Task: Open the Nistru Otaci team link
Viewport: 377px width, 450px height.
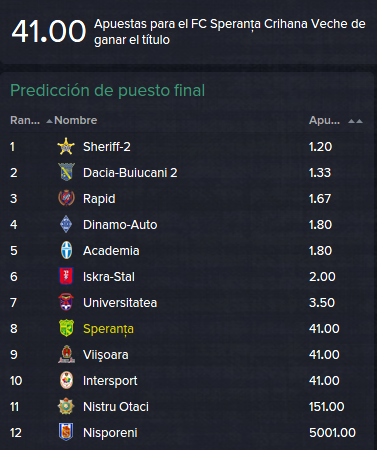Action: (116, 407)
